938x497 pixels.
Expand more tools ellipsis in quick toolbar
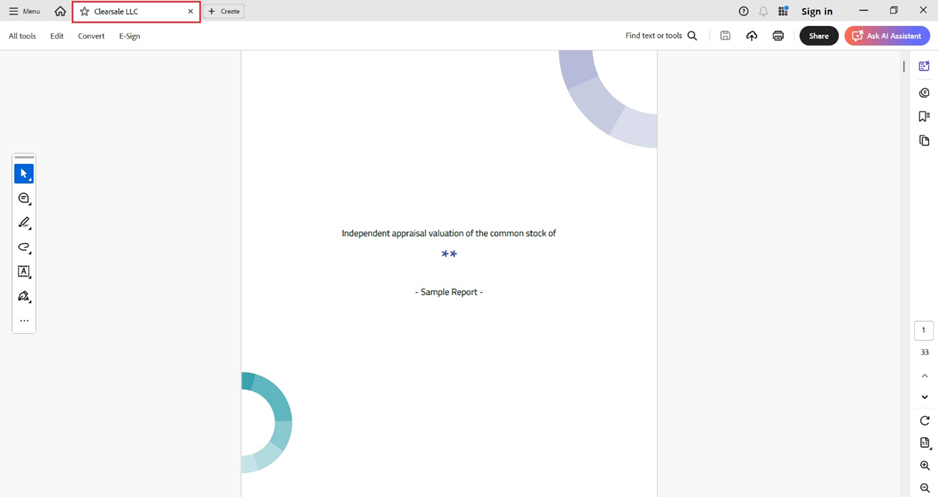(24, 321)
